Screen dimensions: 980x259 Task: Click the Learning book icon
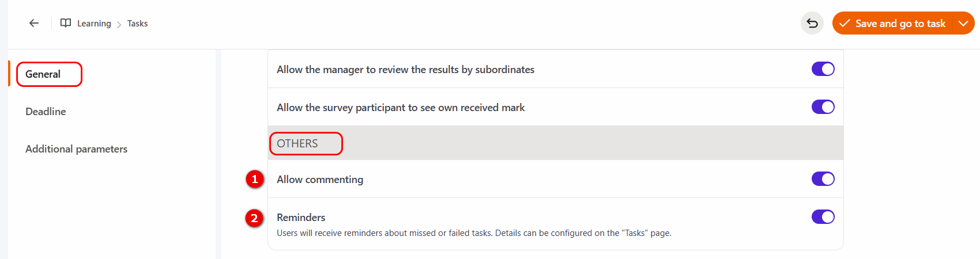(66, 23)
